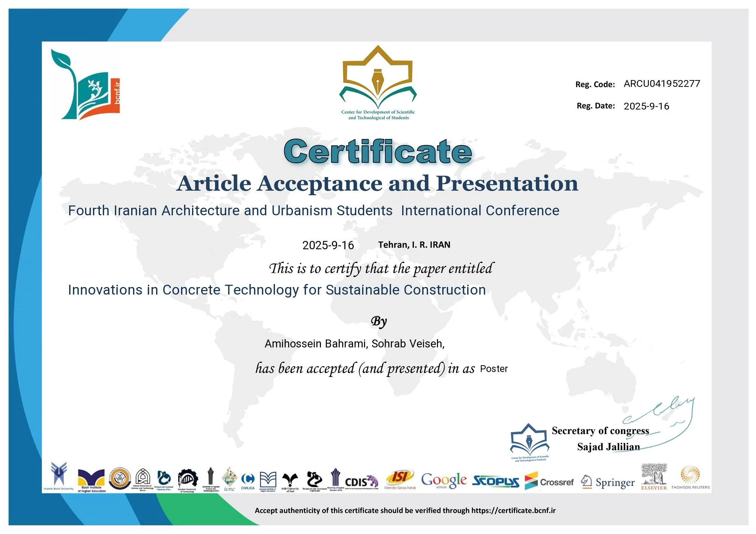
Task: Click the CIVILICA logo
Action: [x=248, y=482]
